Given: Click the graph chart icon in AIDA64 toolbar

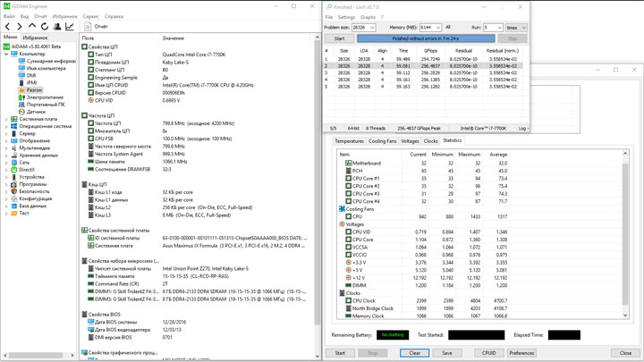Looking at the screenshot, I should (x=71, y=26).
